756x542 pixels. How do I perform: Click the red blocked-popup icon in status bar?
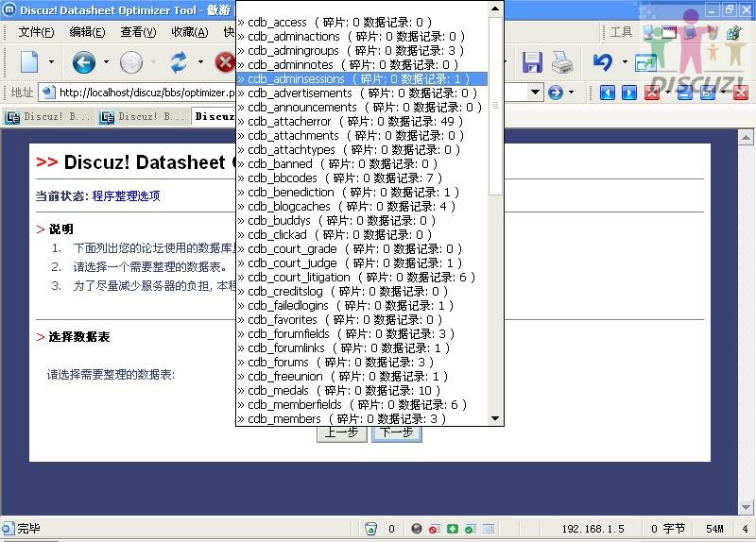tap(435, 529)
